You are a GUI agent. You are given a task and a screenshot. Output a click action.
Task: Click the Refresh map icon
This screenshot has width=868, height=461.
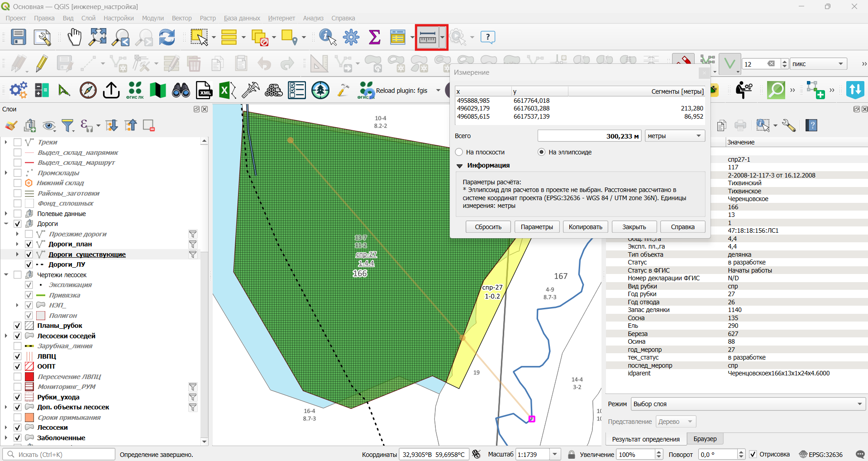[x=167, y=37]
